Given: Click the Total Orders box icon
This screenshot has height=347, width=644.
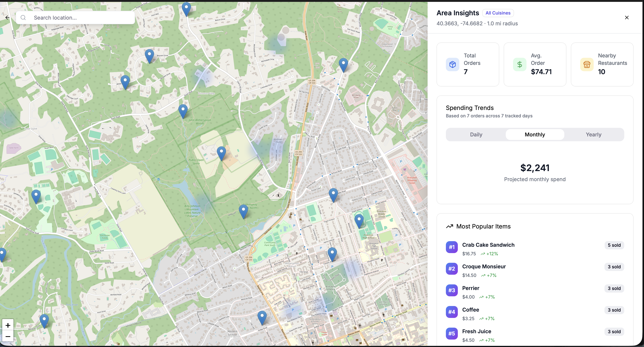Looking at the screenshot, I should pyautogui.click(x=452, y=64).
